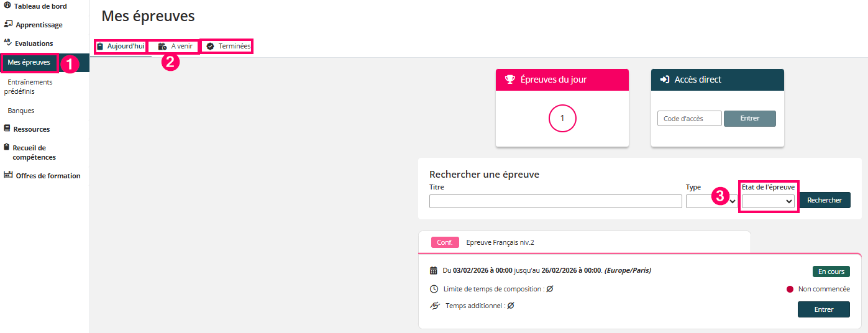Click the Offres de formation icon
The height and width of the screenshot is (333, 868).
[8, 175]
